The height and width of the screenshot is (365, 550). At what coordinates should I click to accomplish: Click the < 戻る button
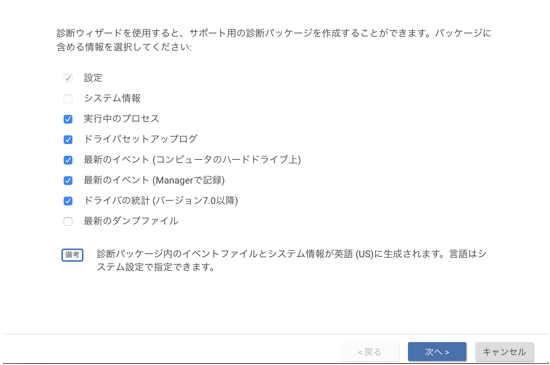pyautogui.click(x=370, y=352)
